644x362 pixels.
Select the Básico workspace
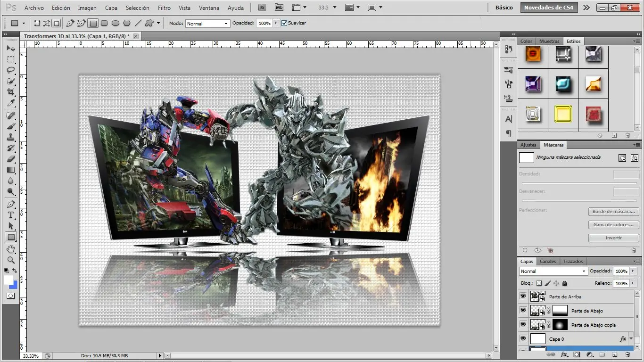point(504,8)
